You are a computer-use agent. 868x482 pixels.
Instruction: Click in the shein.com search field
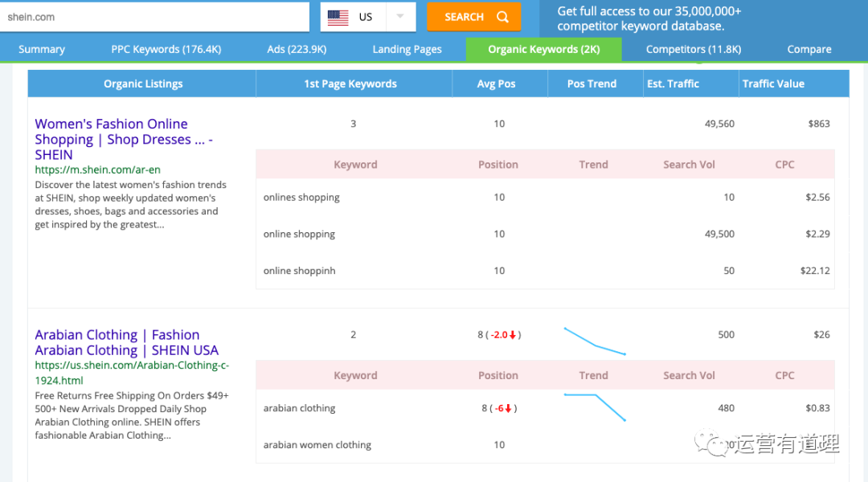pos(154,17)
